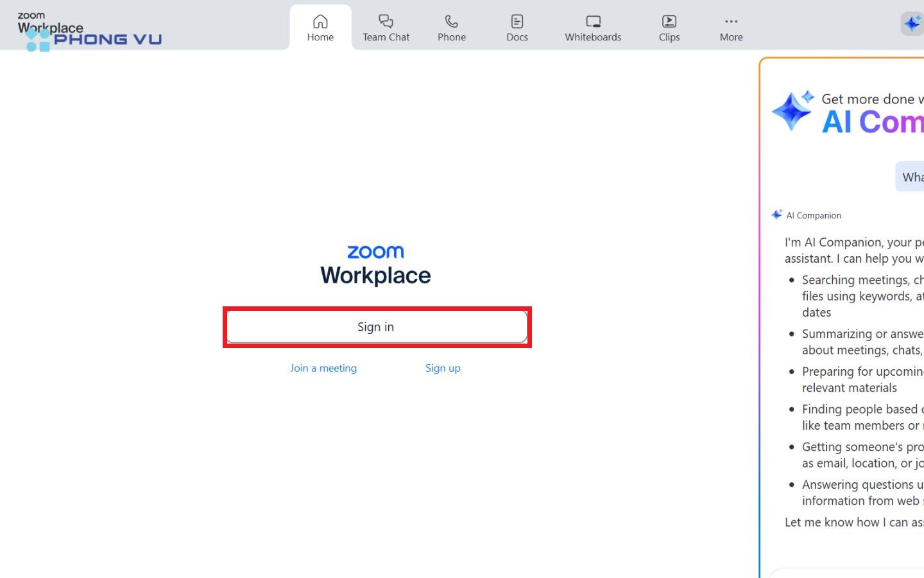924x578 pixels.
Task: Open the Sign up link
Action: coord(443,368)
